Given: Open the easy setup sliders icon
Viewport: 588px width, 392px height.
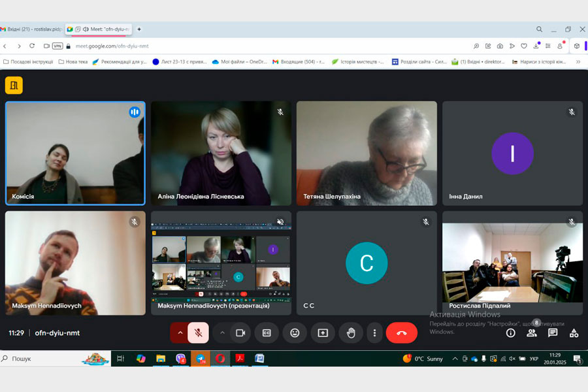Looking at the screenshot, I should pyautogui.click(x=548, y=46).
